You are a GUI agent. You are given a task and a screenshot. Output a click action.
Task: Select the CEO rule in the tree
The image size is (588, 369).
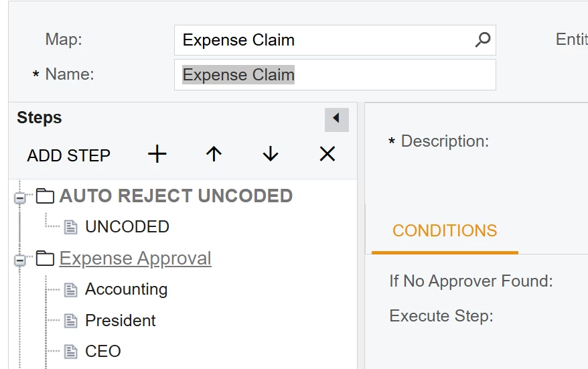coord(103,352)
